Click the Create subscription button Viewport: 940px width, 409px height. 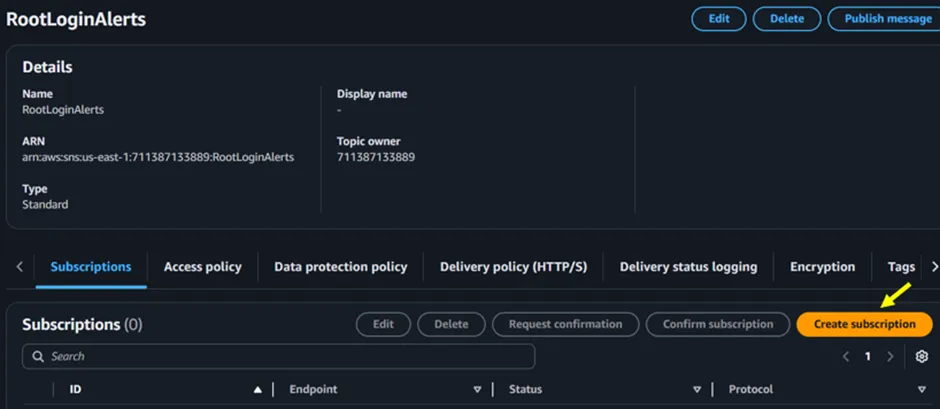click(864, 324)
